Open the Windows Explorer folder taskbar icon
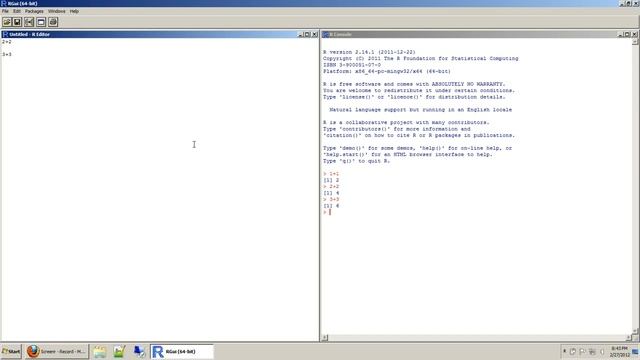 click(100, 351)
